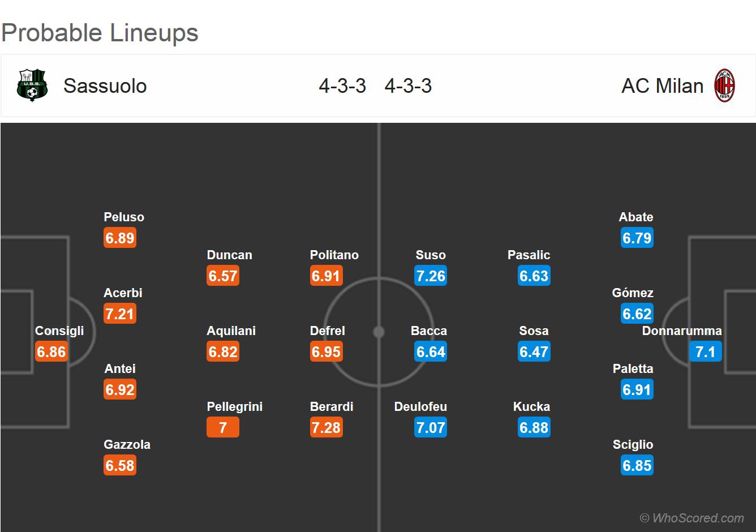The width and height of the screenshot is (756, 532).
Task: Click the Sassuolo club crest icon
Action: tap(32, 85)
